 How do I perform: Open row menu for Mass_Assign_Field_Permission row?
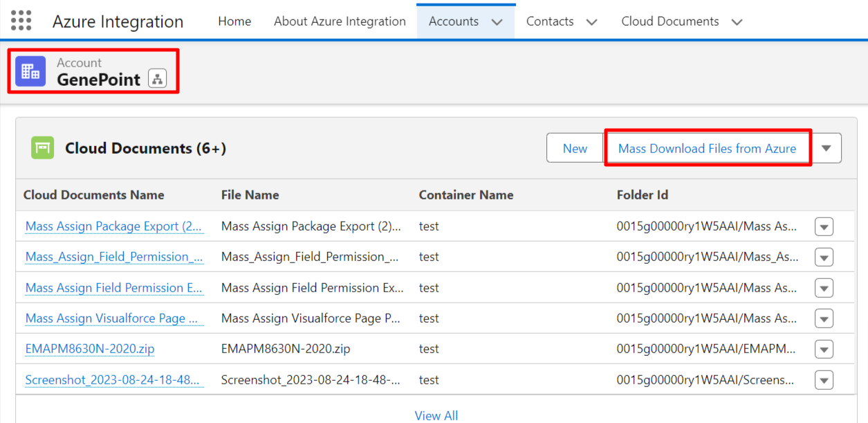click(x=824, y=258)
